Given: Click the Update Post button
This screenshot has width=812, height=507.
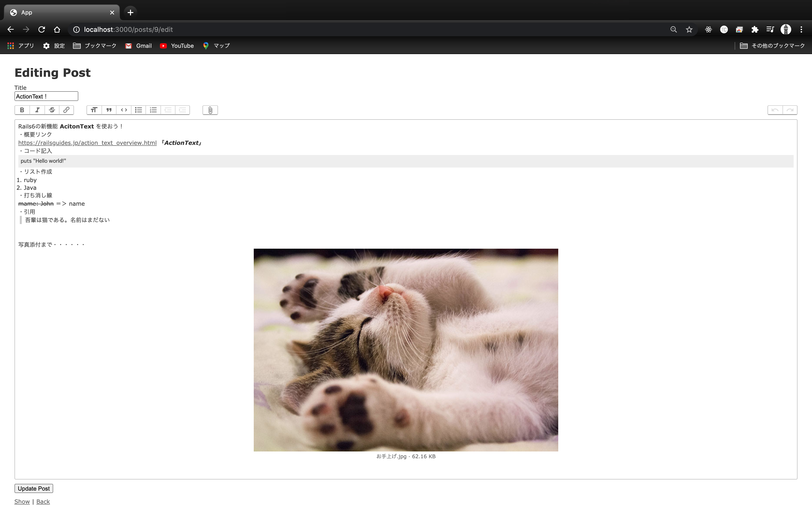Looking at the screenshot, I should click(34, 488).
